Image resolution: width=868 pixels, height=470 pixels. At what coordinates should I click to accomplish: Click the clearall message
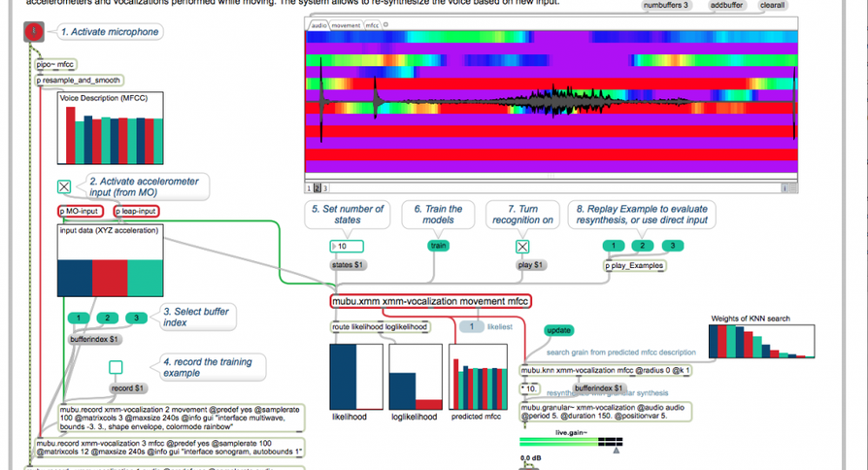point(772,5)
